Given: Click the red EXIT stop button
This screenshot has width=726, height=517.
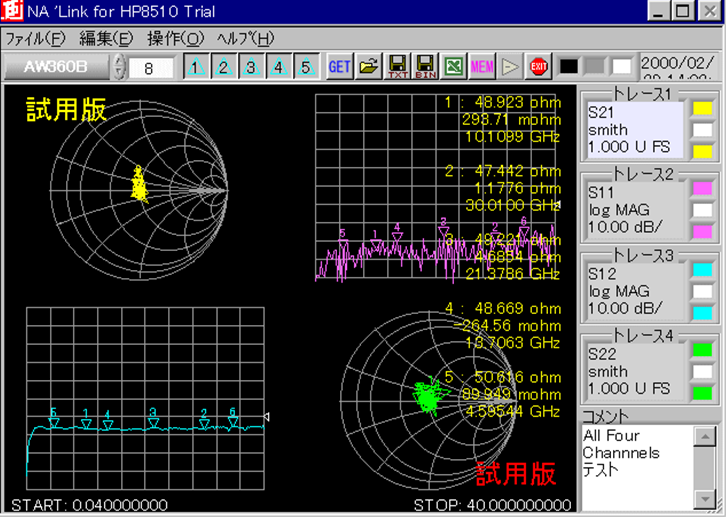Looking at the screenshot, I should pyautogui.click(x=538, y=67).
